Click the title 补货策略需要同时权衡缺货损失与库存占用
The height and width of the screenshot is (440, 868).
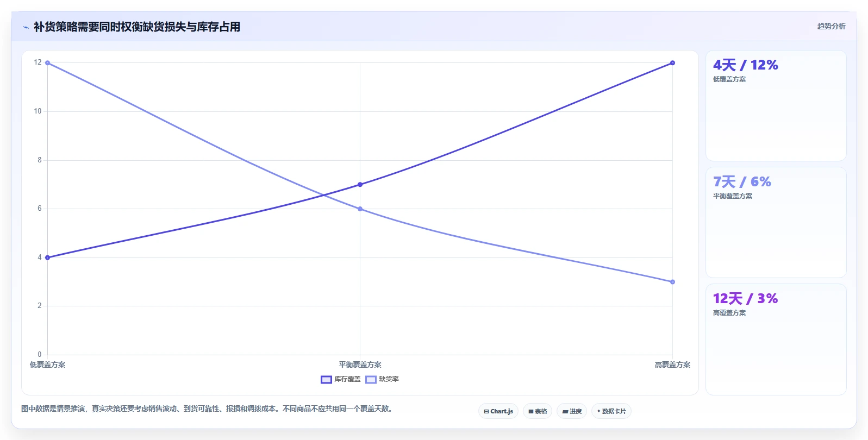point(137,27)
